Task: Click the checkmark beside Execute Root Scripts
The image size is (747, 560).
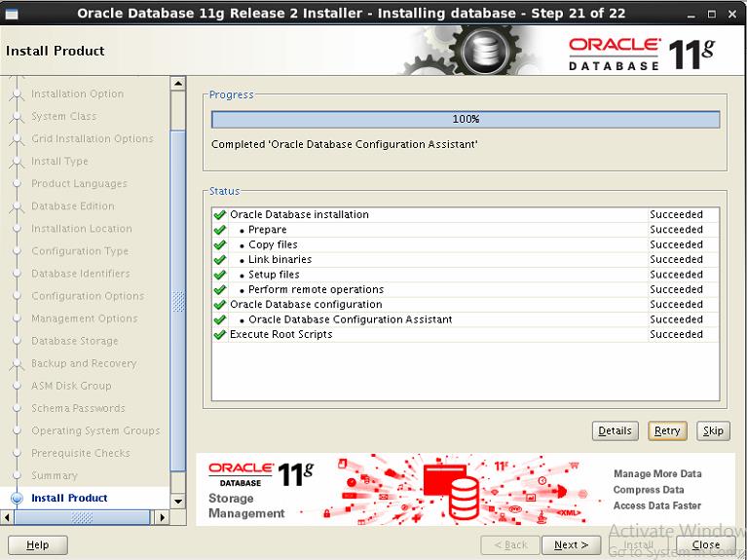Action: click(219, 335)
